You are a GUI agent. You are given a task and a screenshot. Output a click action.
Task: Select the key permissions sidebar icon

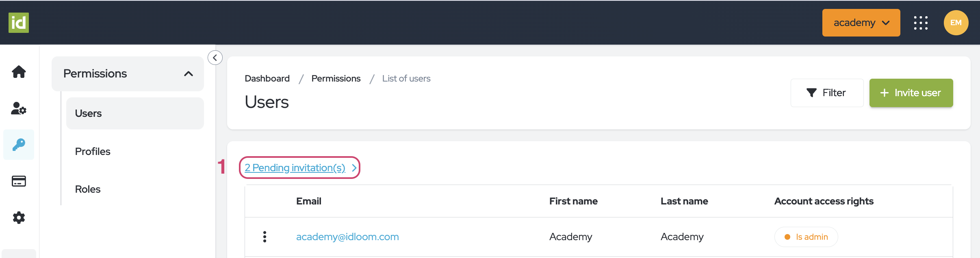click(19, 144)
